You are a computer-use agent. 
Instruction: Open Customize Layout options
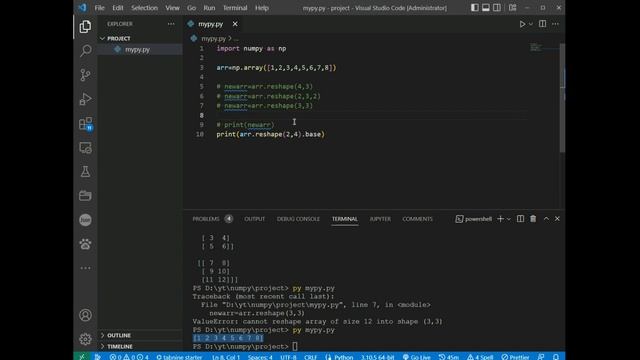(x=512, y=8)
